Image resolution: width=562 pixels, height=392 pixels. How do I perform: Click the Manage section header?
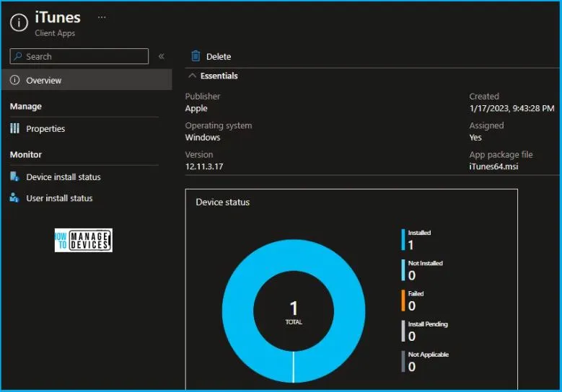click(x=26, y=107)
